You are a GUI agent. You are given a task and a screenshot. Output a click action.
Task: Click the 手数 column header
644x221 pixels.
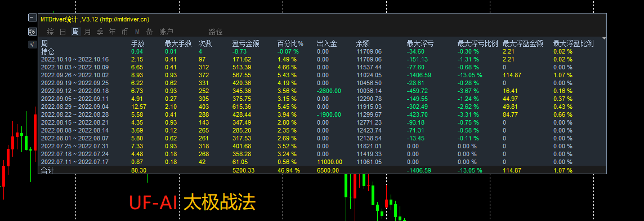[137, 43]
